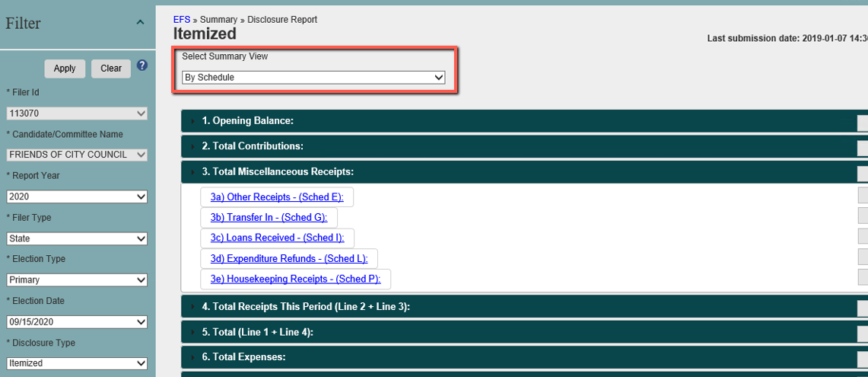Open the Election Date dropdown
This screenshot has width=868, height=377.
77,322
